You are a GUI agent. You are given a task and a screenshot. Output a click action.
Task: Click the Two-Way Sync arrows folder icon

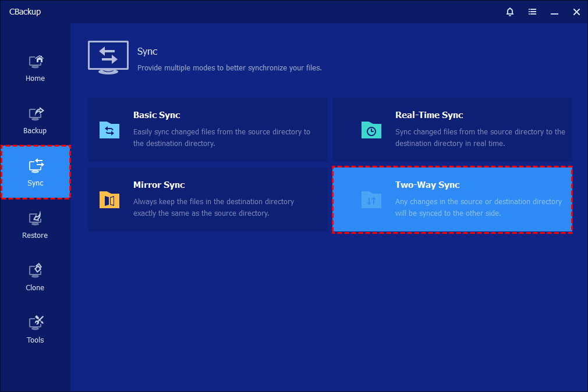371,199
